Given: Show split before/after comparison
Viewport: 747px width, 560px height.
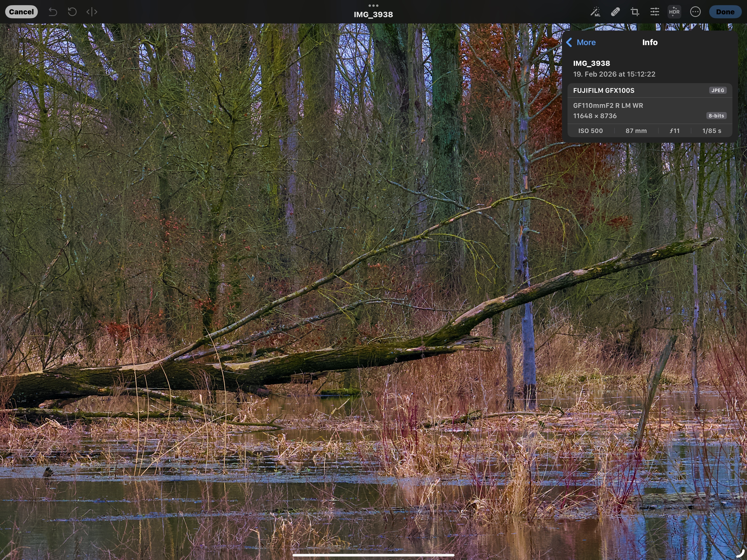Looking at the screenshot, I should click(92, 12).
